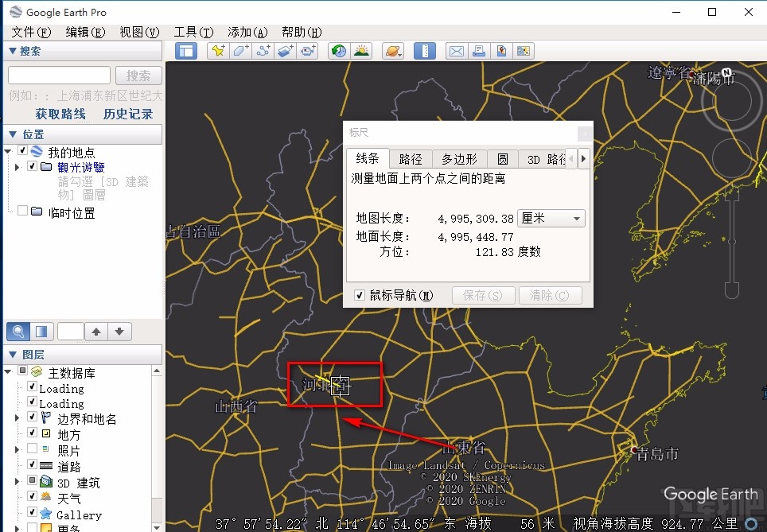This screenshot has height=532, width=767.
Task: Email the view with the envelope icon
Action: [457, 51]
